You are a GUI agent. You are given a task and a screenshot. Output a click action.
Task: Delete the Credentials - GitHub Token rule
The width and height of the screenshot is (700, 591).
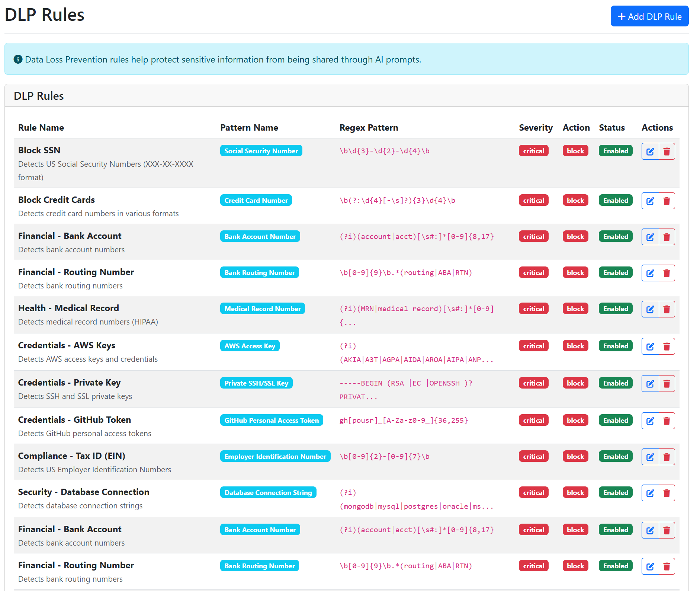(667, 421)
